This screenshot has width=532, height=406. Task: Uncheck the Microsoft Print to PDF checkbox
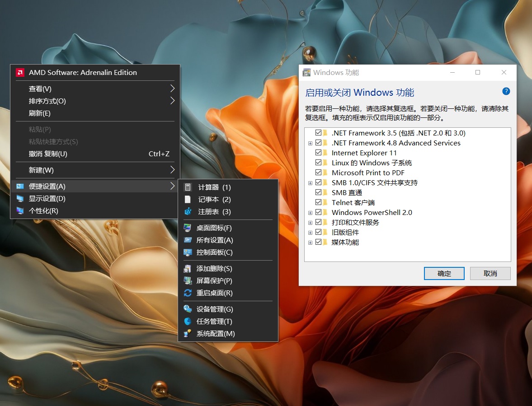click(318, 173)
